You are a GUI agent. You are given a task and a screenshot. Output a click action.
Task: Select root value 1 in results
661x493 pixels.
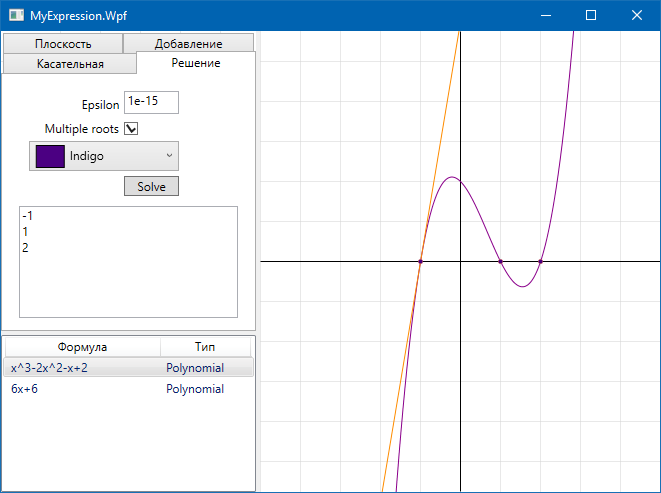tap(25, 232)
